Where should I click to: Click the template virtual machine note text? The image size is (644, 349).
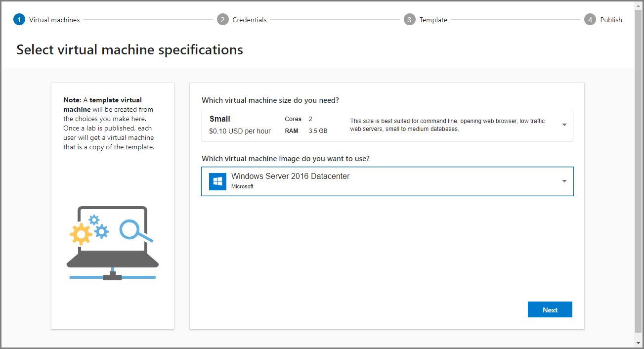(x=109, y=123)
